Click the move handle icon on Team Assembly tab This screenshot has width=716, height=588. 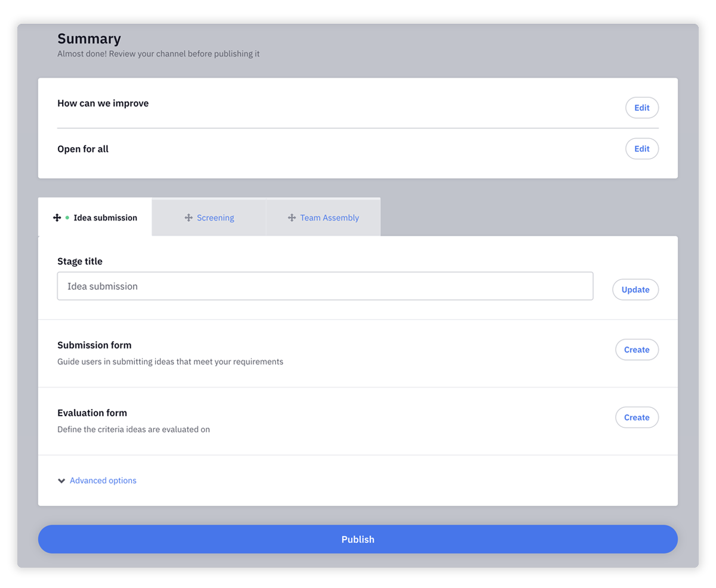(292, 218)
